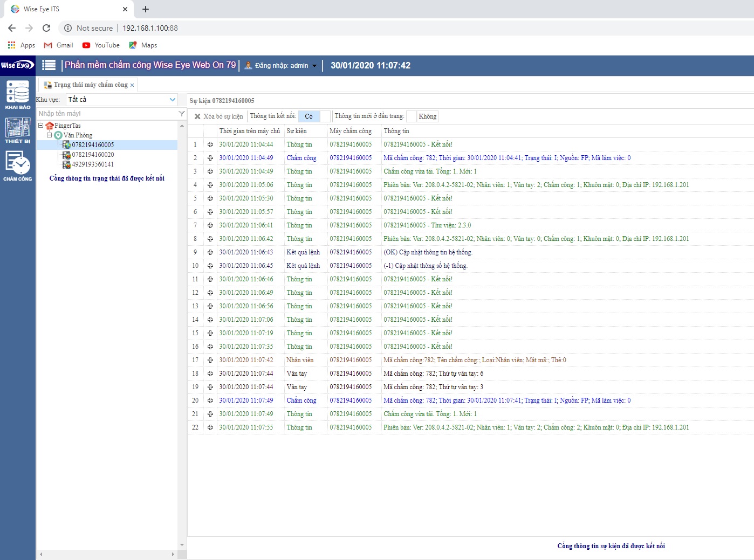754x560 pixels.
Task: Collapse the FingerTas tree node
Action: pyautogui.click(x=40, y=126)
